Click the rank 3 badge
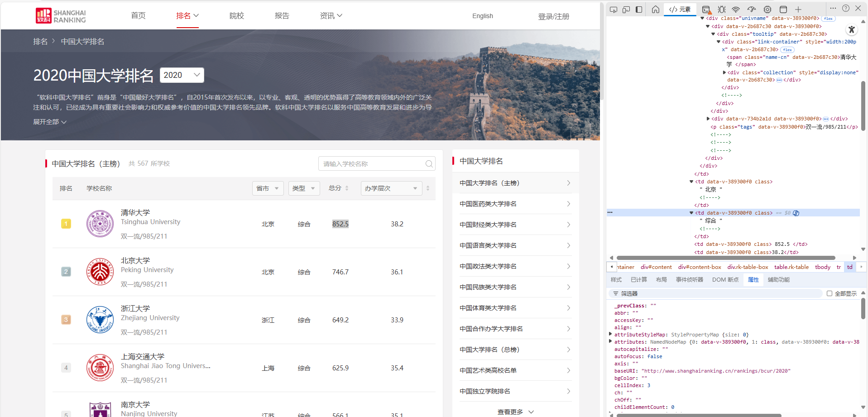The height and width of the screenshot is (417, 868). (66, 320)
